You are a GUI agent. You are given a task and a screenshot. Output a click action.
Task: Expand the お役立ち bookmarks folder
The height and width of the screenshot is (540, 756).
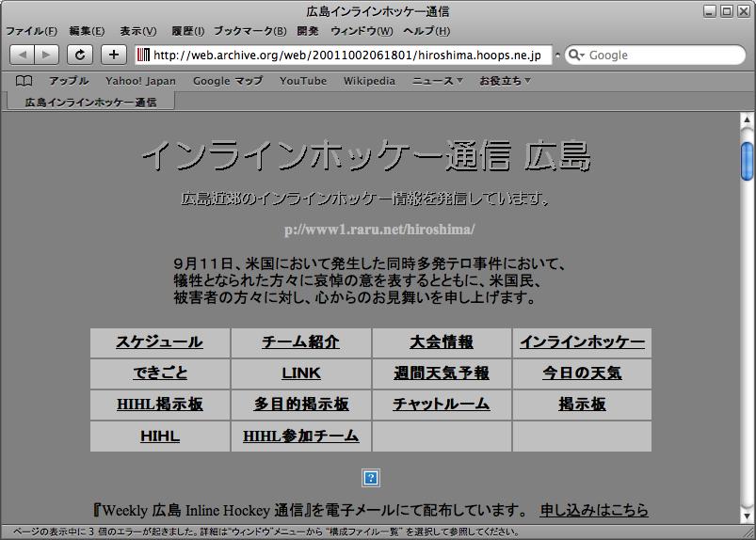(x=505, y=81)
